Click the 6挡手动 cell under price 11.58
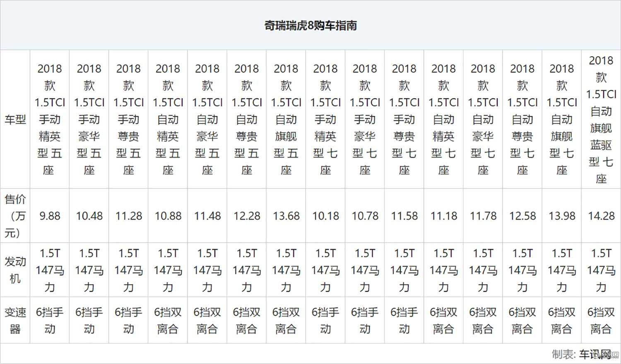The image size is (621, 364). 404,321
